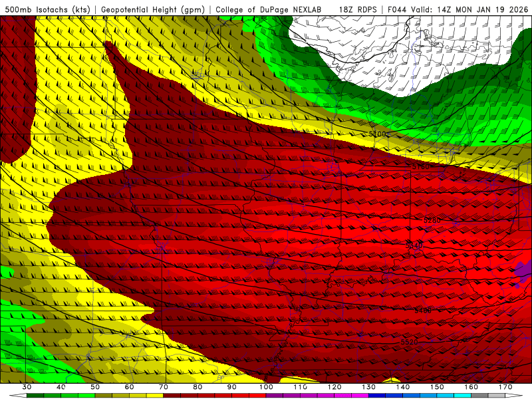Click the 5100 height contour label

tap(377, 134)
